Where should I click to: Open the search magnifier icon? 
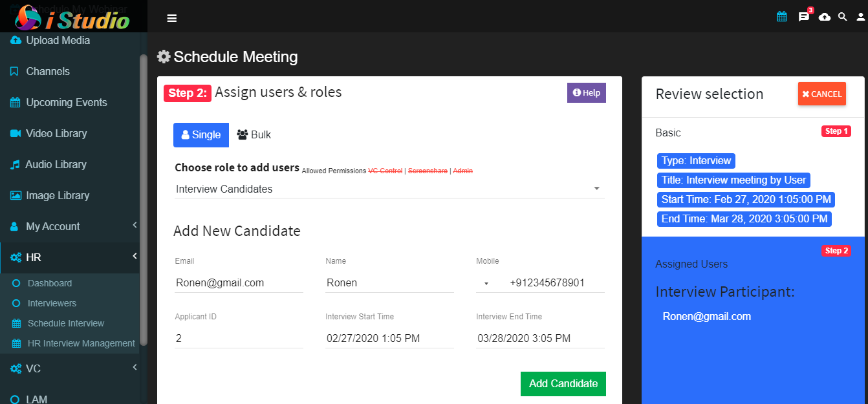[842, 17]
